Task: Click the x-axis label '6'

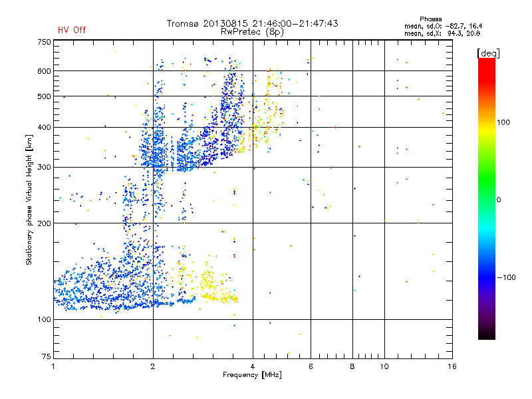Action: 311,366
